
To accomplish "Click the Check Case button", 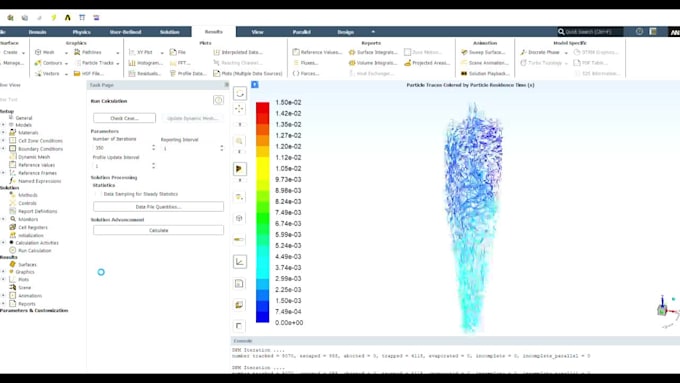I will pos(124,118).
